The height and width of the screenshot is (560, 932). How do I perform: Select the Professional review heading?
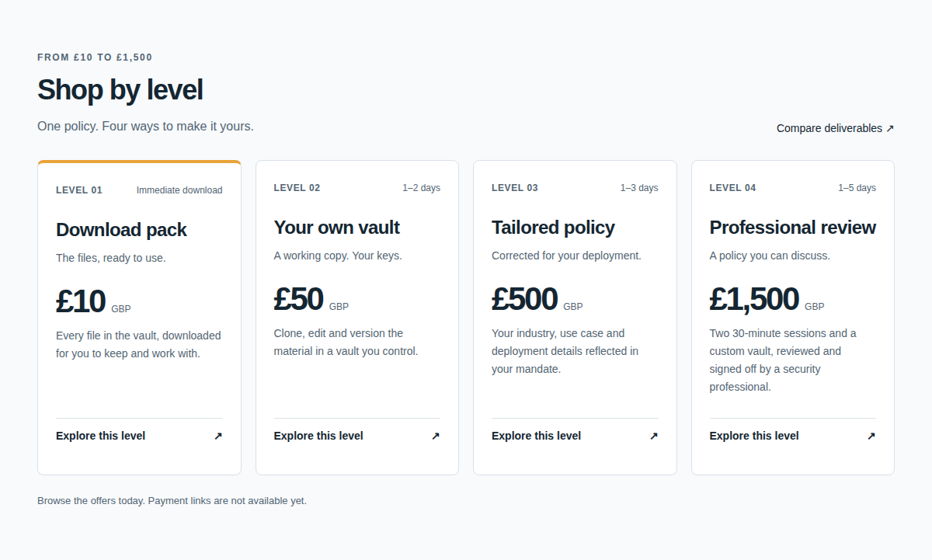point(792,228)
